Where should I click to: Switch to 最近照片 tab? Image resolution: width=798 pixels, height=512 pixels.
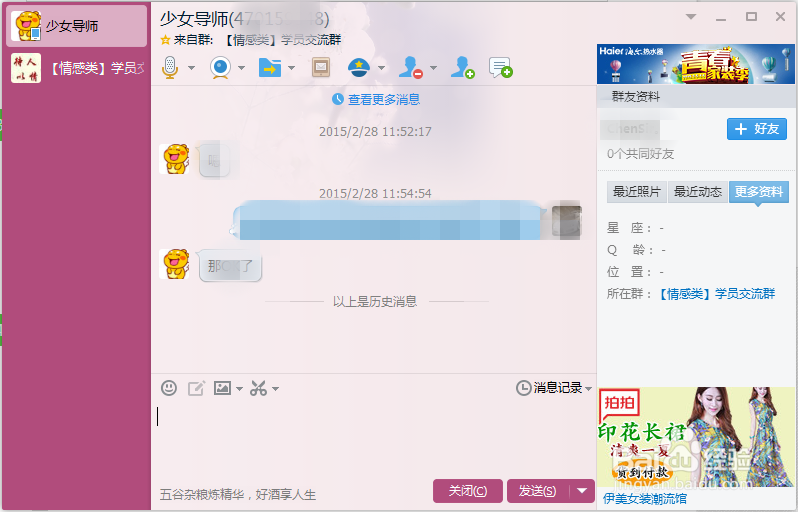[637, 192]
